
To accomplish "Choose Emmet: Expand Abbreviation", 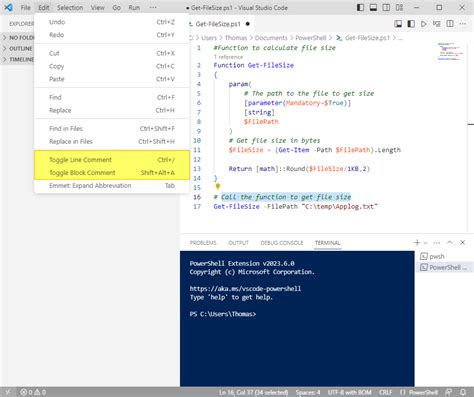I will click(112, 185).
